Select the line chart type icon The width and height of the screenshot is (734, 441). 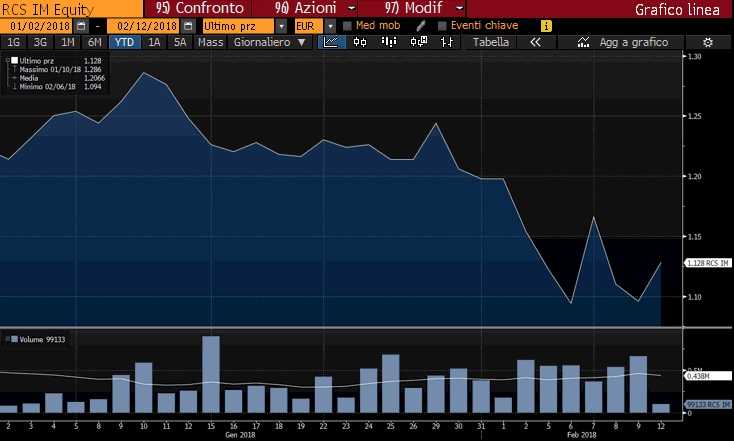(x=331, y=42)
